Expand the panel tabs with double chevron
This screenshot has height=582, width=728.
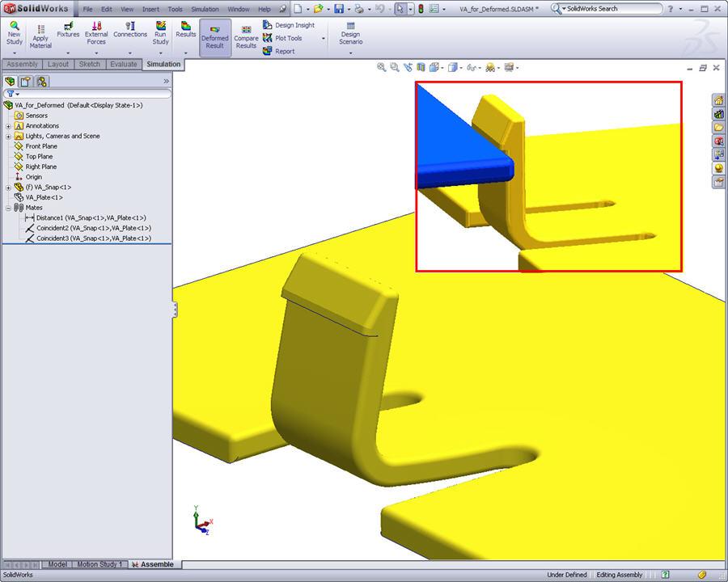(166, 81)
